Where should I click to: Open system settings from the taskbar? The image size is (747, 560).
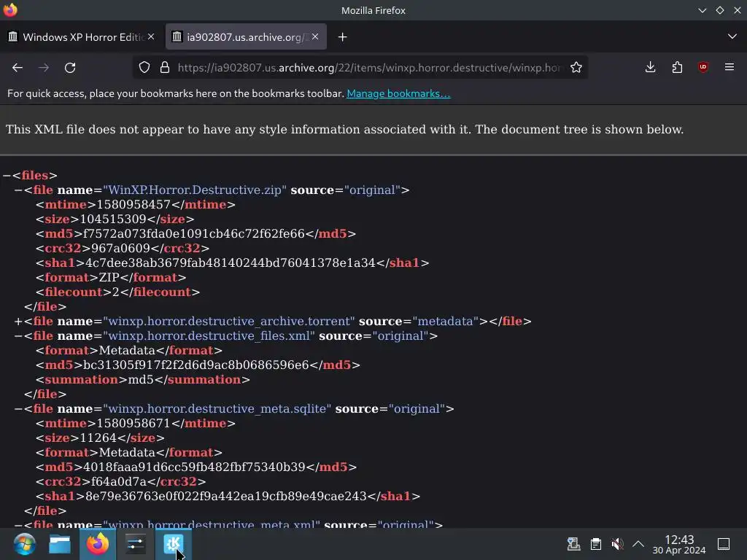click(x=135, y=544)
